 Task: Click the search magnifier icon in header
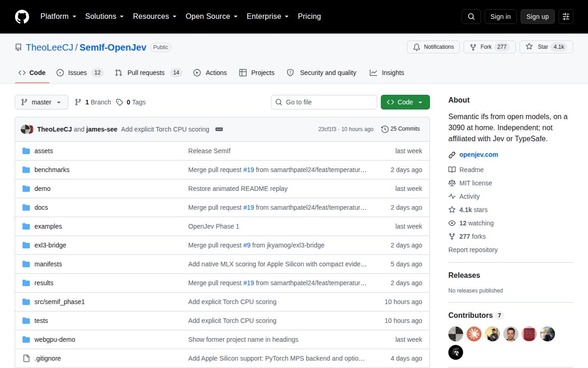click(x=471, y=17)
